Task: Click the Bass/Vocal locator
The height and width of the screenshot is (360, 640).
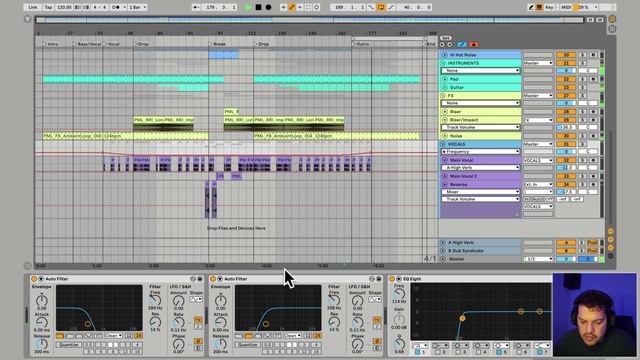Action: pos(87,44)
